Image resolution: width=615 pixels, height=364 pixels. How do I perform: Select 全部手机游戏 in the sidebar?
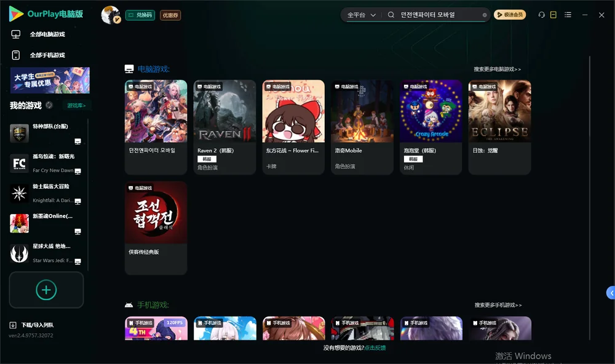click(48, 55)
